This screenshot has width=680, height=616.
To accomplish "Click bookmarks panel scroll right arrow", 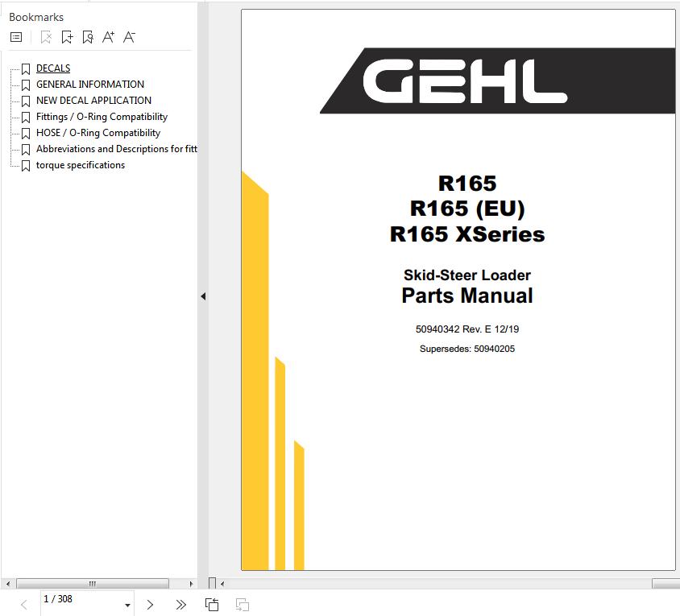I will click(x=191, y=584).
